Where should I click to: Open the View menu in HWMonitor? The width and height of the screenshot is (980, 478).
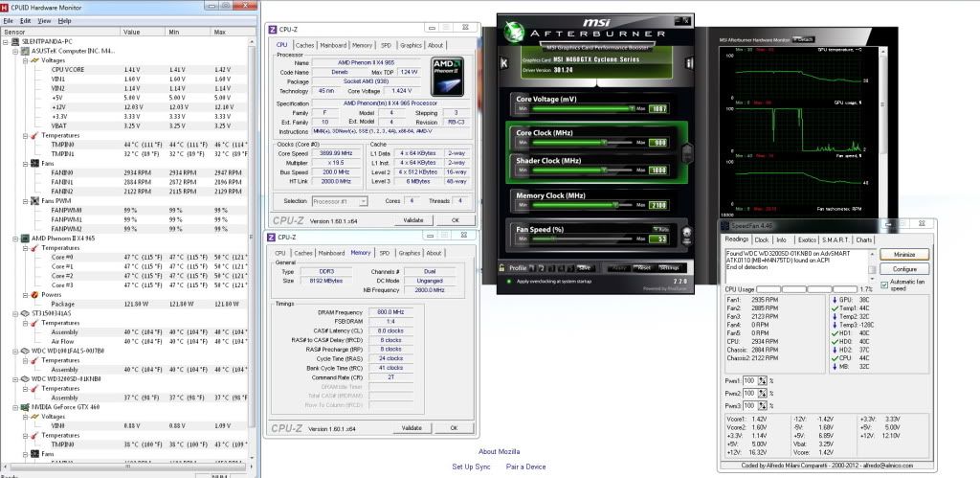point(44,21)
